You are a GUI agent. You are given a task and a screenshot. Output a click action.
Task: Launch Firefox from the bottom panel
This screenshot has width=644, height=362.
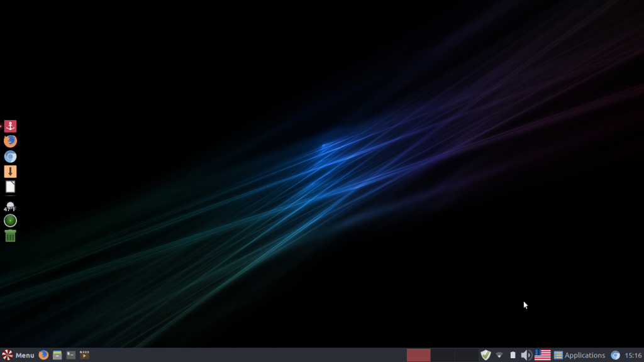(x=43, y=355)
